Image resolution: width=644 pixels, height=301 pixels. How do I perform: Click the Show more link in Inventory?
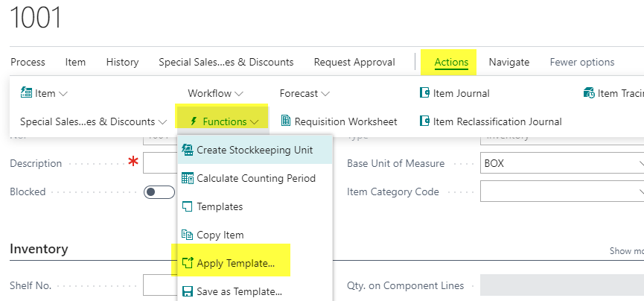coord(626,251)
